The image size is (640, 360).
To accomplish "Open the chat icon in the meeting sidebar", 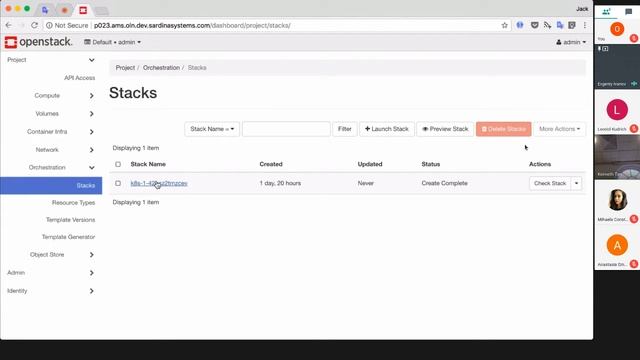I will coord(629,11).
